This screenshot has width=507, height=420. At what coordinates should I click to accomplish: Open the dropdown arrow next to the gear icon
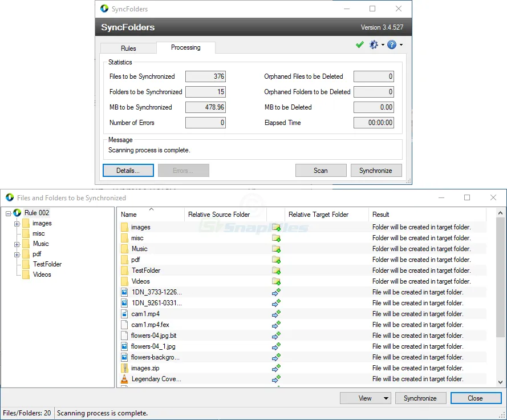click(x=383, y=45)
